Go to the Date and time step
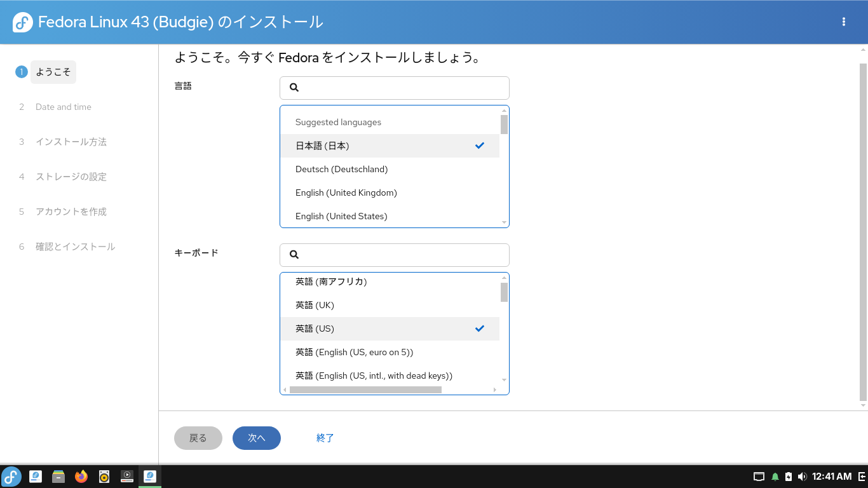Viewport: 868px width, 488px height. (64, 107)
